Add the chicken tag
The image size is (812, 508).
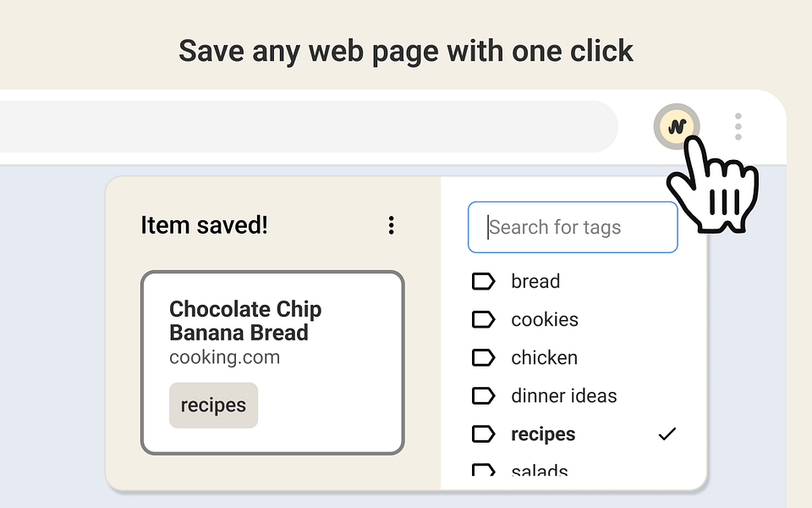click(x=544, y=357)
